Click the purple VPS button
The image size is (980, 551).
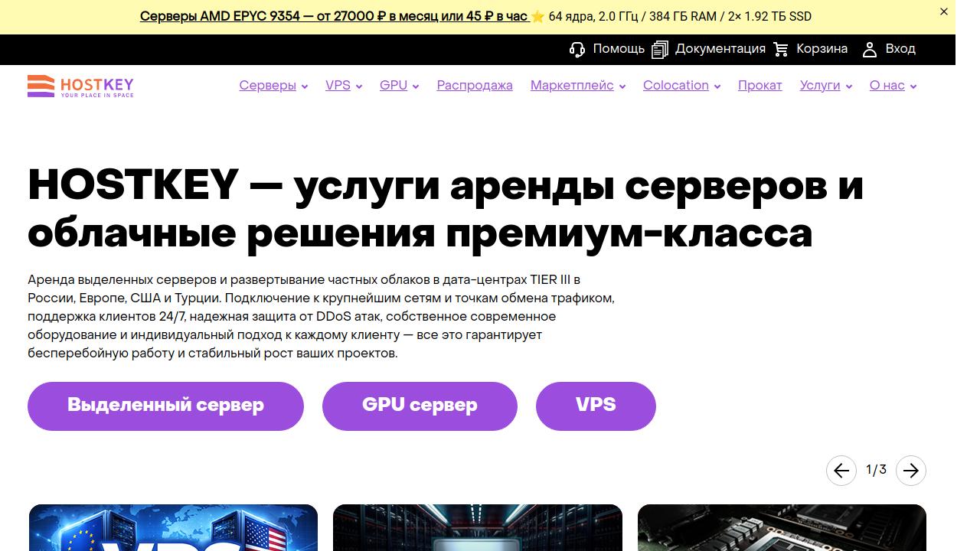(x=596, y=406)
